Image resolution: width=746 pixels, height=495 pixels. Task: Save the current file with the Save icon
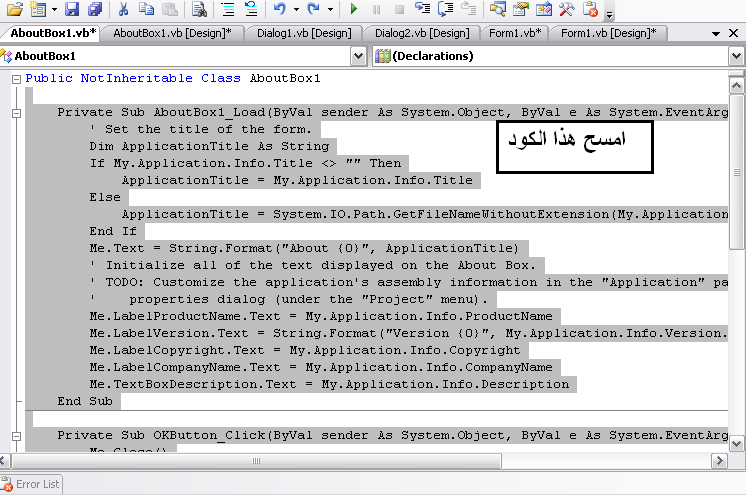click(x=72, y=10)
